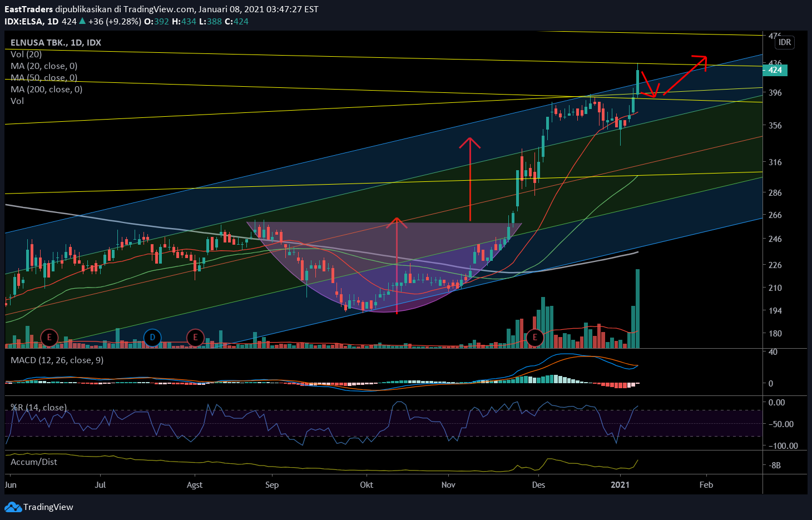The width and height of the screenshot is (812, 520).
Task: Click the blue dividend D marker
Action: 152,337
